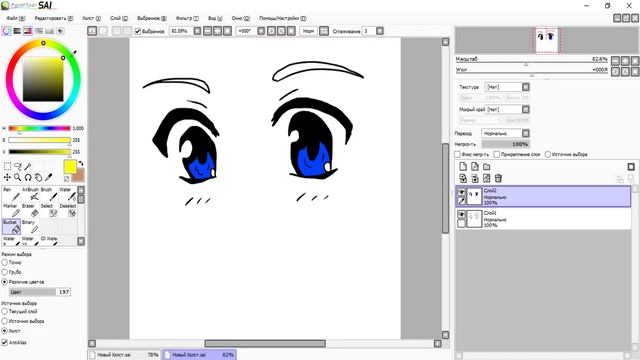The image size is (640, 360).
Task: Enable the Фикс непр-ть checkbox
Action: click(458, 154)
